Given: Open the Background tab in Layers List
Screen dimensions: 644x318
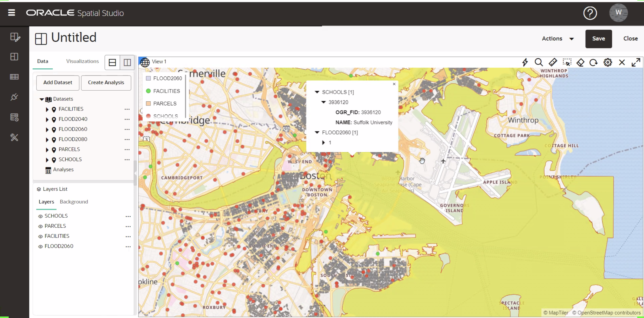Looking at the screenshot, I should [x=74, y=202].
